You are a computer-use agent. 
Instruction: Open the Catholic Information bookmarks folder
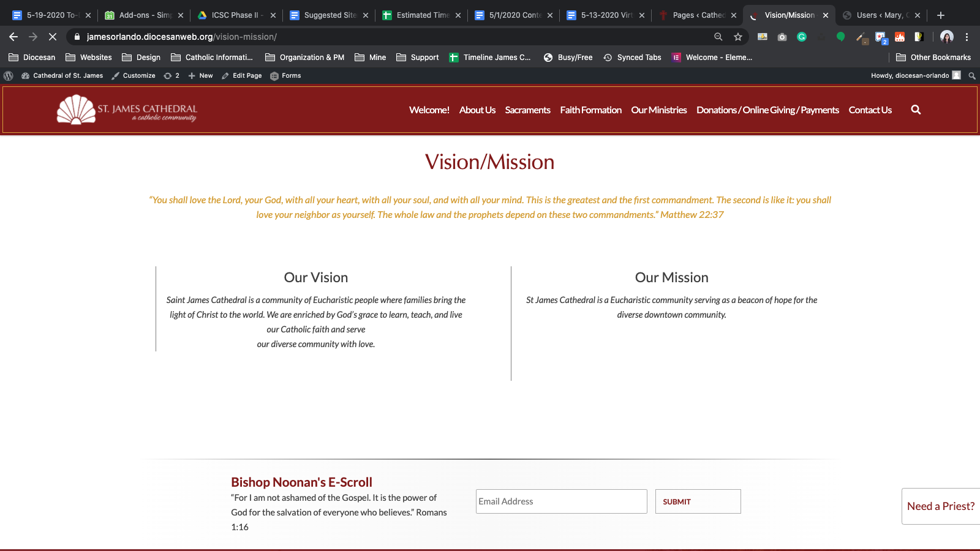coord(212,58)
